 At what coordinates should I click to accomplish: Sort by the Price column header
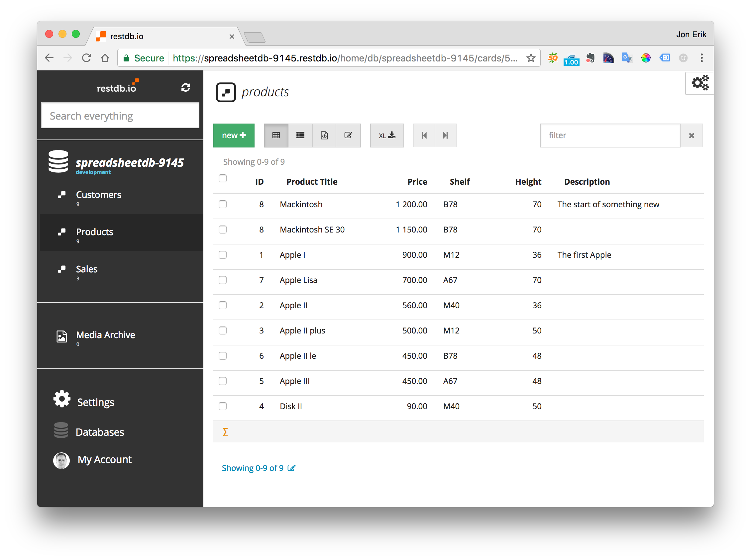tap(417, 182)
